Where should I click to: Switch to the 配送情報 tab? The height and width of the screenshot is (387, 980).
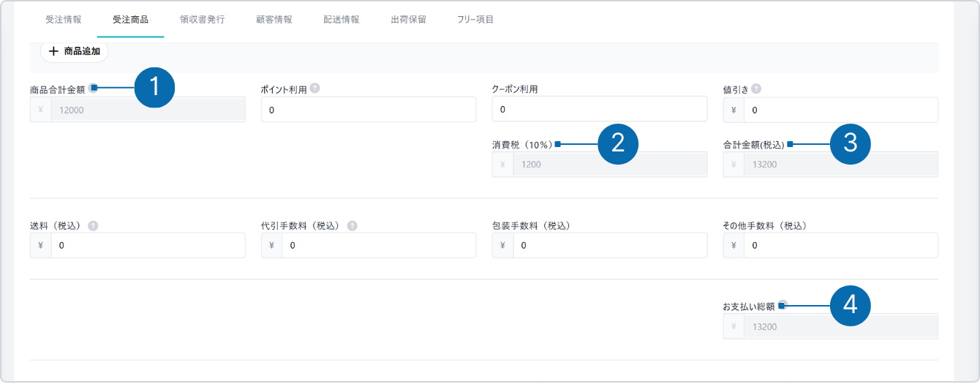tap(341, 20)
